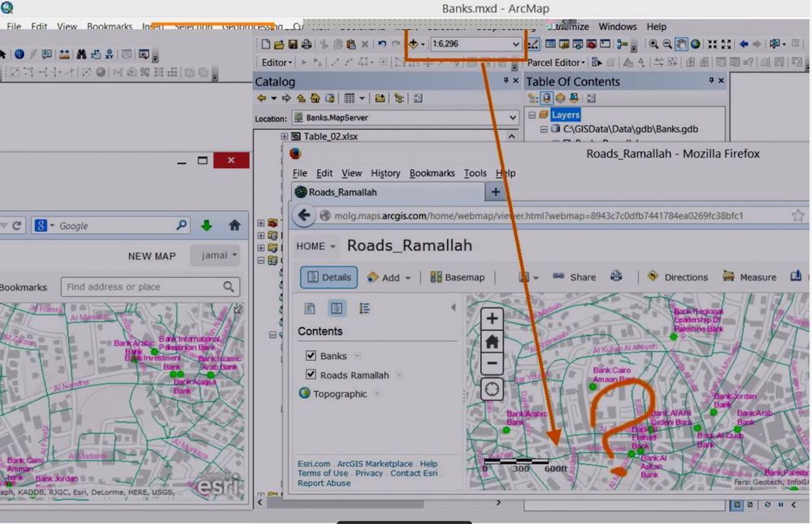The height and width of the screenshot is (524, 812).
Task: Collapse the C:\GISData\Data\gdb\Banks.gdb node
Action: click(543, 129)
